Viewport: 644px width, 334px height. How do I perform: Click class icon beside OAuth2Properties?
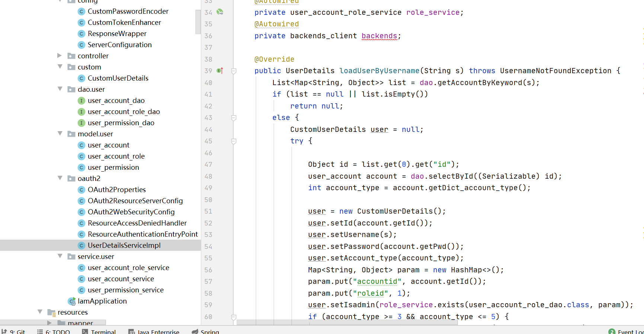click(81, 190)
